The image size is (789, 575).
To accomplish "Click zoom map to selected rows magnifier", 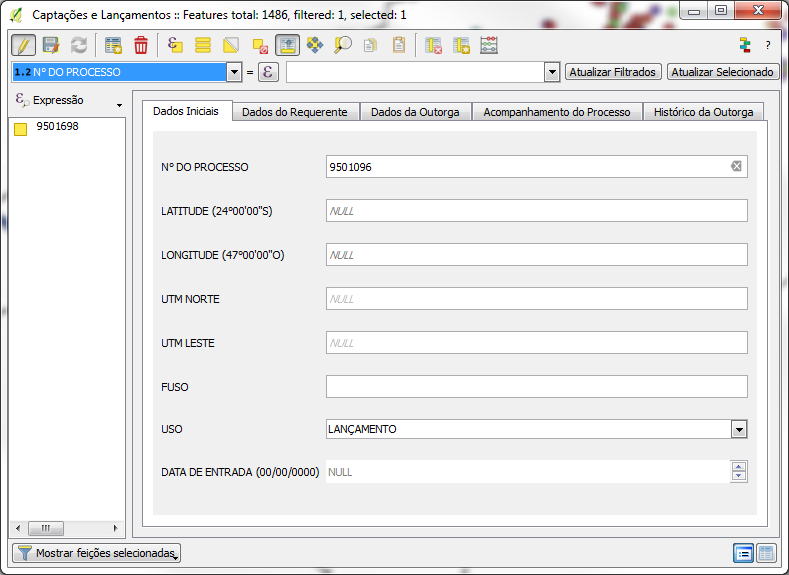I will click(x=343, y=45).
